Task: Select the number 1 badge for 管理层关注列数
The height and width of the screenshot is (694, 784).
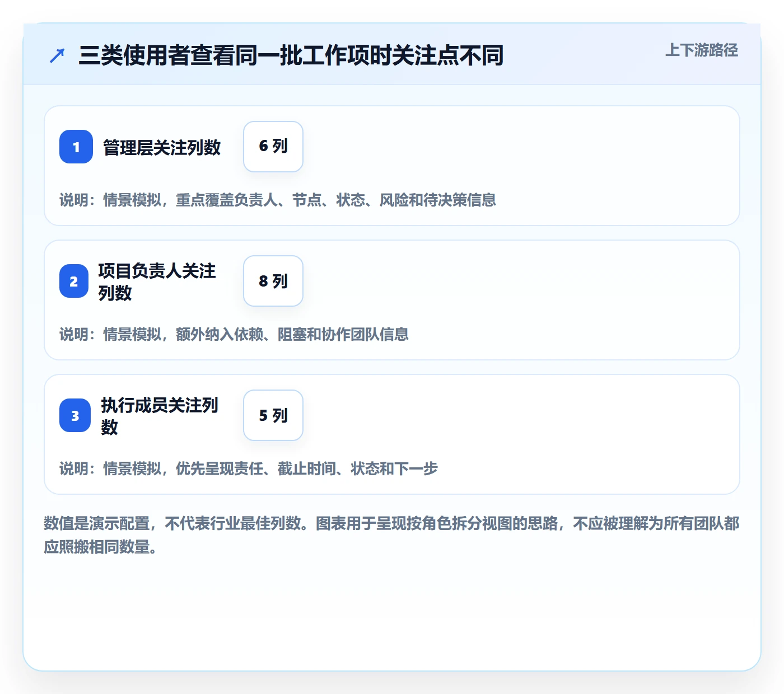Action: click(x=76, y=147)
